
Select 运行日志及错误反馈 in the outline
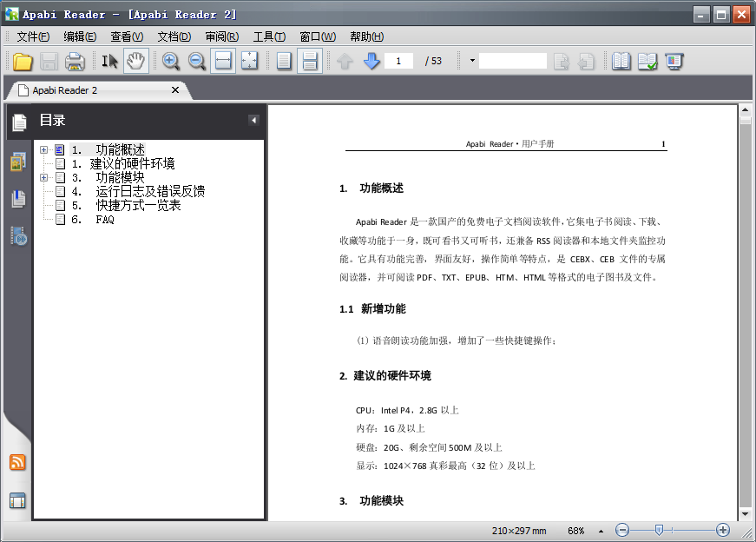pos(138,192)
